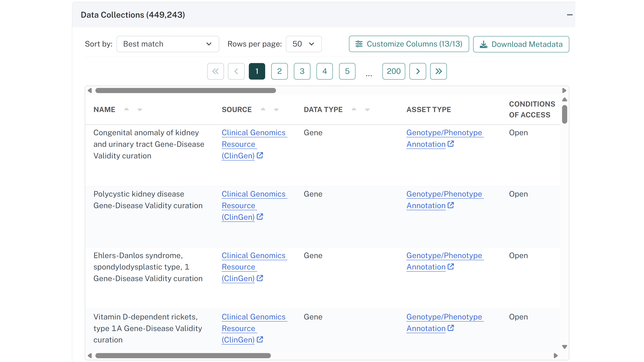Click the bottom horizontal scrollbar thumb

coord(183,356)
